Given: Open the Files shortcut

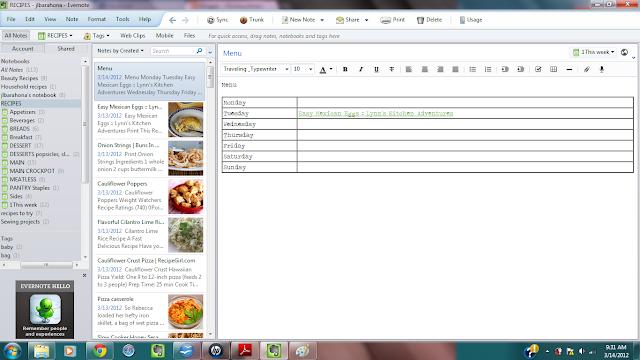Looking at the screenshot, I should [189, 36].
